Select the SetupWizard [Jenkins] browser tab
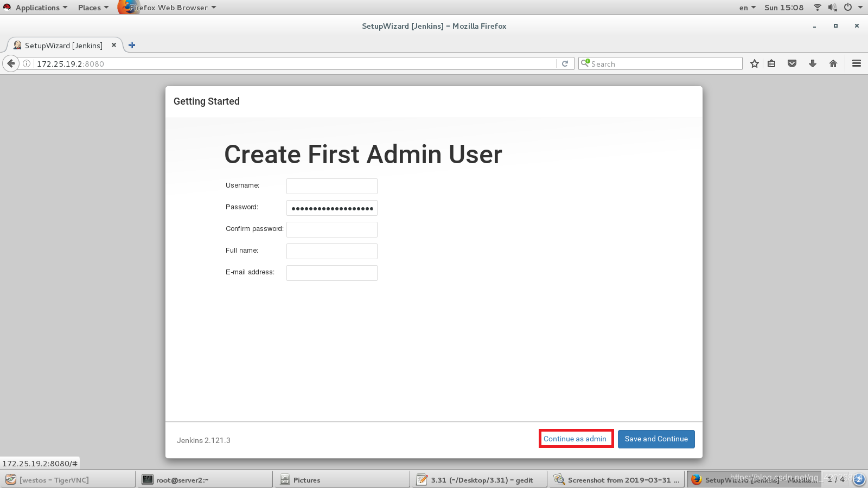868x488 pixels. click(x=63, y=46)
